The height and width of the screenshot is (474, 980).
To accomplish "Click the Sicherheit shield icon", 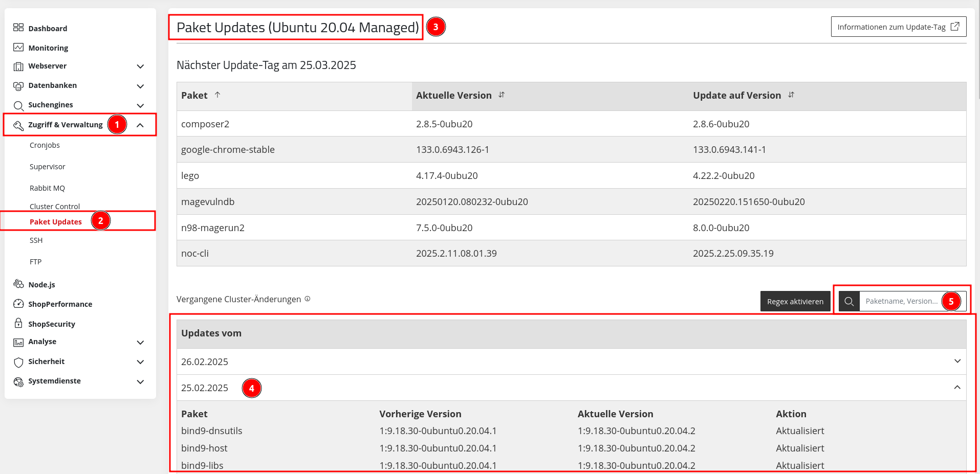I will 18,362.
